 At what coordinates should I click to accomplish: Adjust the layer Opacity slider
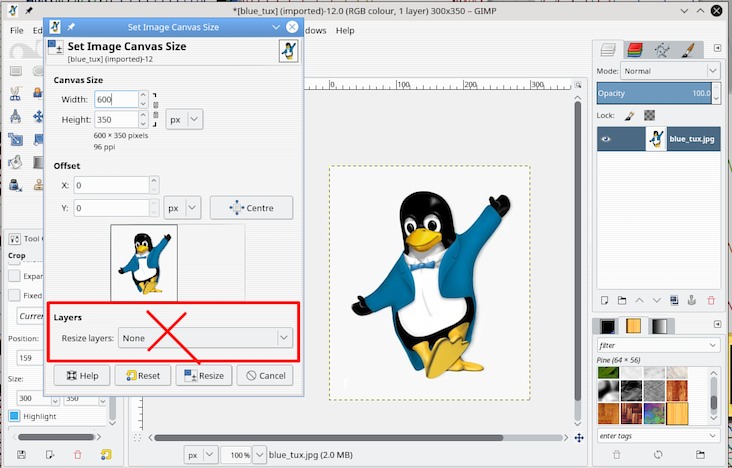click(x=655, y=93)
